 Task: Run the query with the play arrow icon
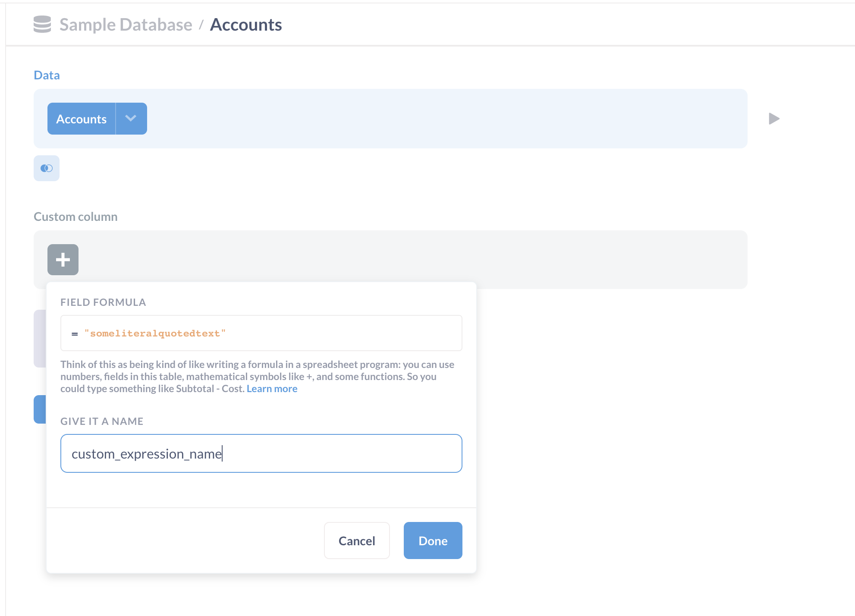774,119
